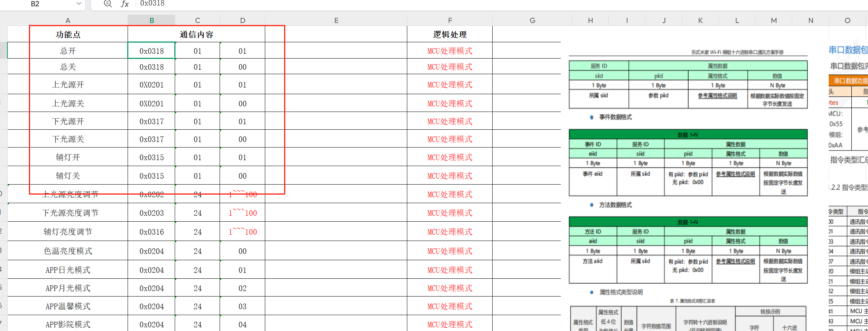Select the APP日光模式 cell
Screen dimensions: 868x331
pos(68,270)
